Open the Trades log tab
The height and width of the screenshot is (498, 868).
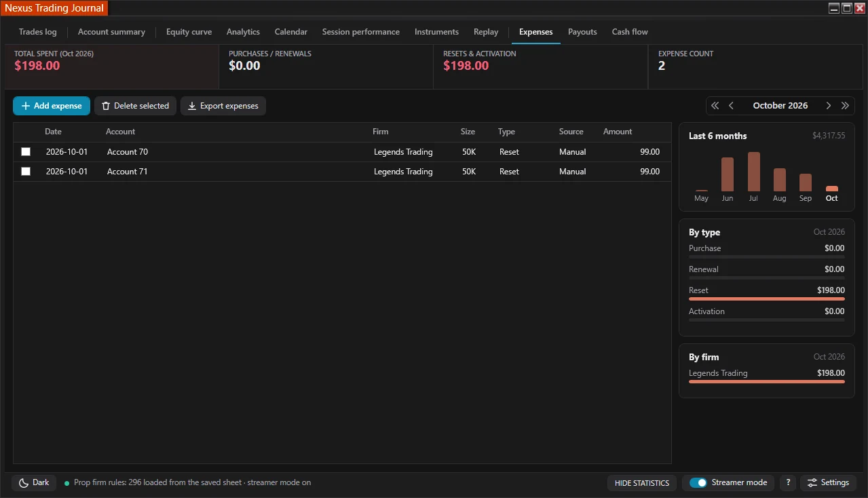38,32
